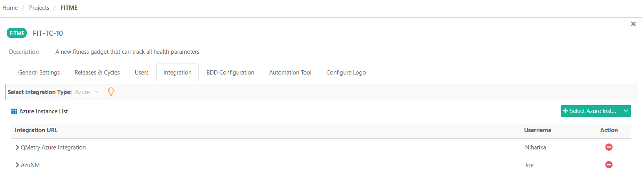Expand the QMetry Azure Integration row
Viewport: 644px width, 182px height.
coord(17,147)
